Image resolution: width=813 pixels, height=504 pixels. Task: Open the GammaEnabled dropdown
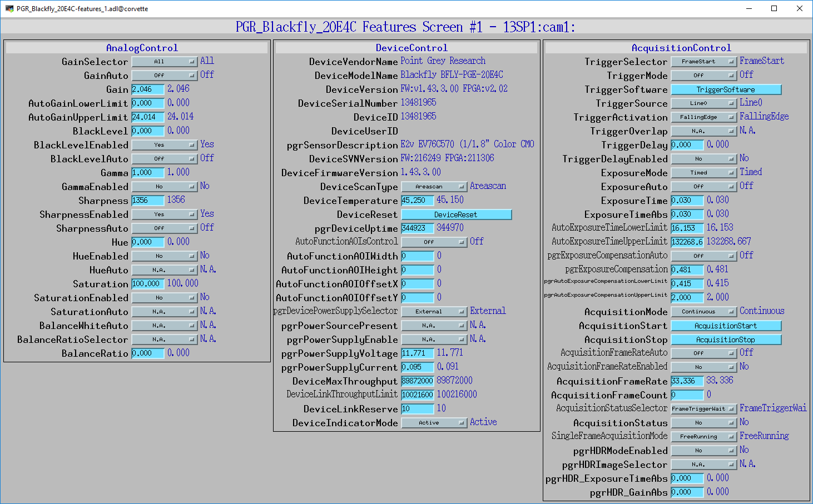[165, 187]
